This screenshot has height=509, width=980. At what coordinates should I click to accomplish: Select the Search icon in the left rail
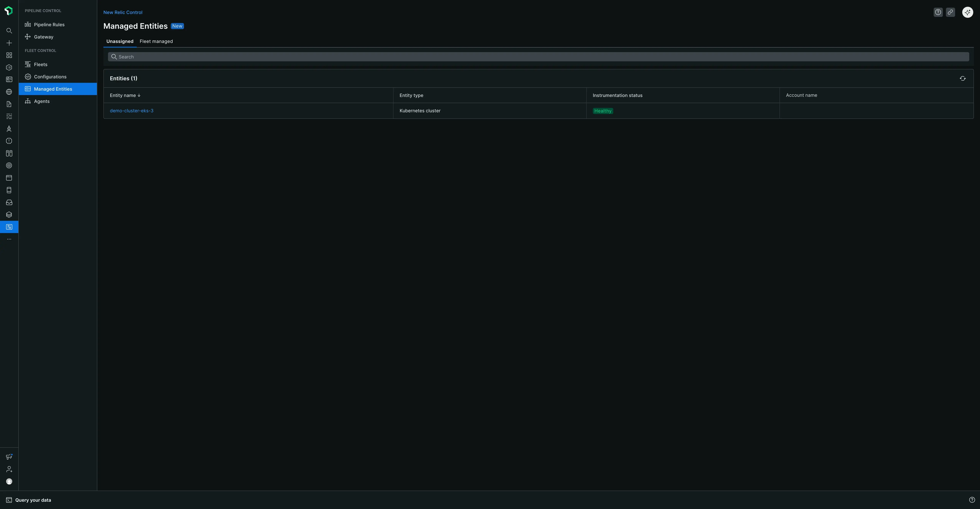point(9,31)
